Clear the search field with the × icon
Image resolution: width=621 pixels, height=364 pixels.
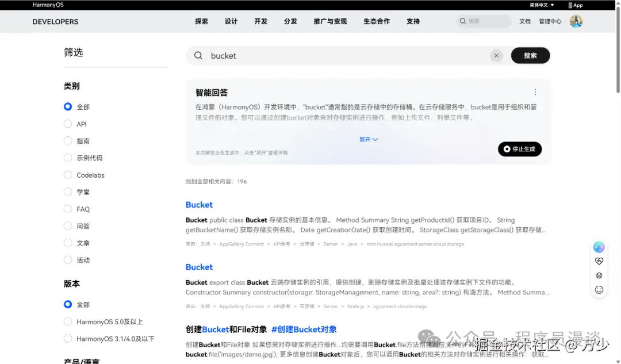click(x=496, y=55)
